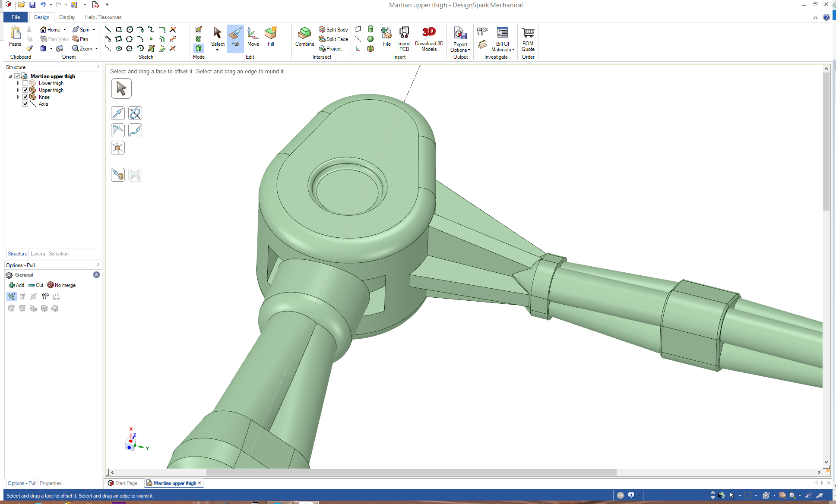
Task: Toggle the Axis visibility checkbox
Action: [25, 104]
